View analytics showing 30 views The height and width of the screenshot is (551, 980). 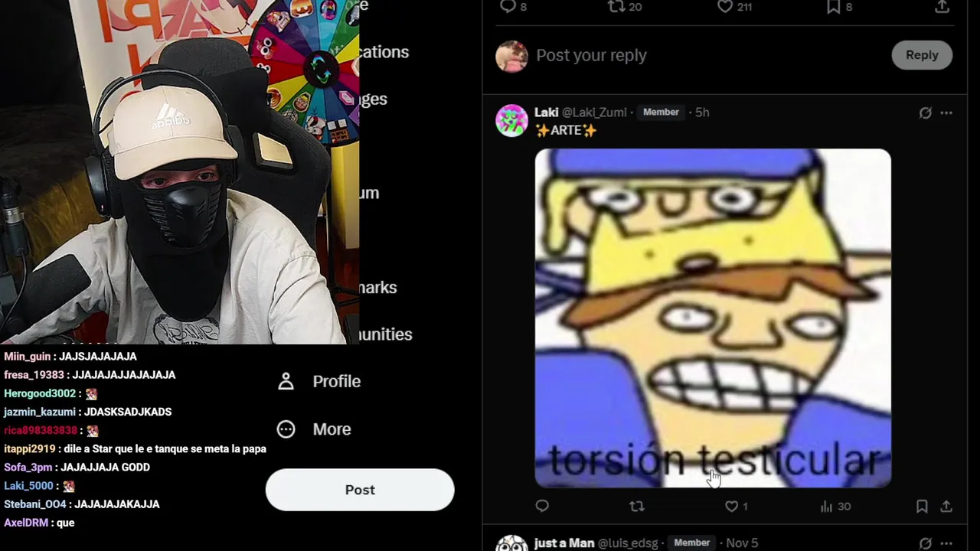(x=835, y=507)
